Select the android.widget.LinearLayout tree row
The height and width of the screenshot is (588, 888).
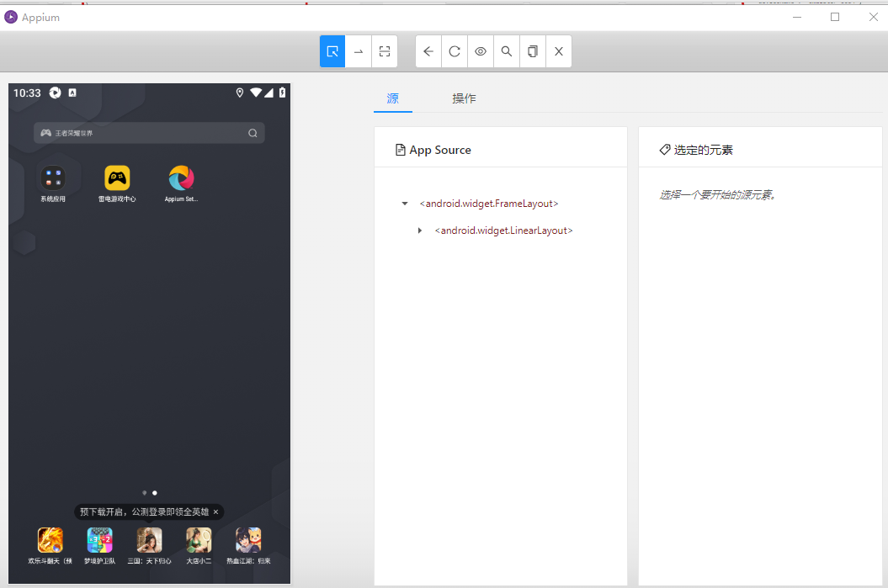(x=503, y=230)
